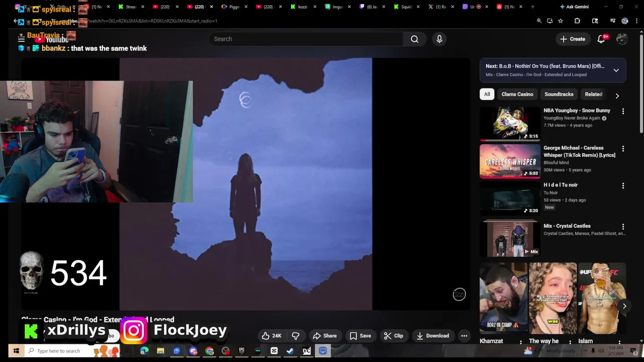Image resolution: width=644 pixels, height=362 pixels.
Task: Show next Shorts with right arrow
Action: coord(624,306)
